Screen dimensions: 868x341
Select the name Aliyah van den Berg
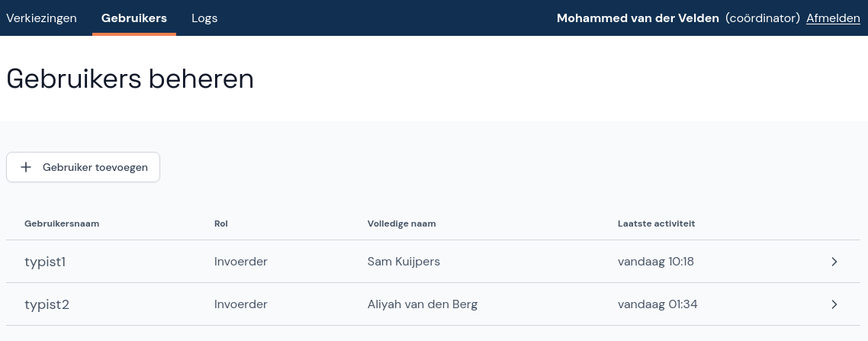422,304
